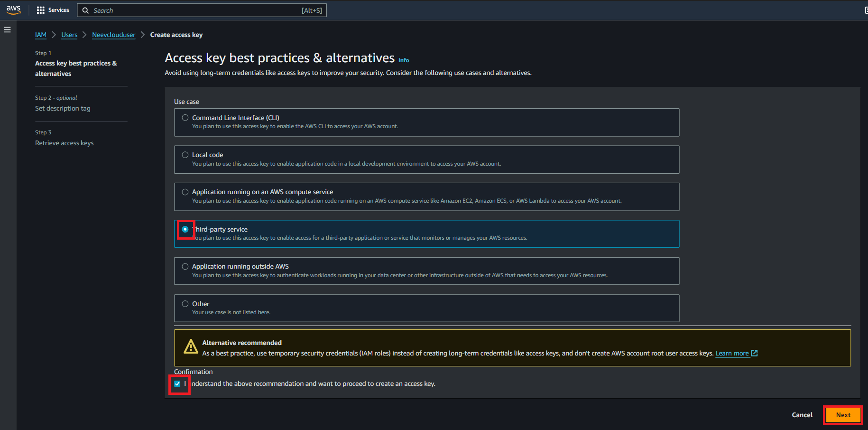Choose Application running outside AWS option

coord(185,267)
